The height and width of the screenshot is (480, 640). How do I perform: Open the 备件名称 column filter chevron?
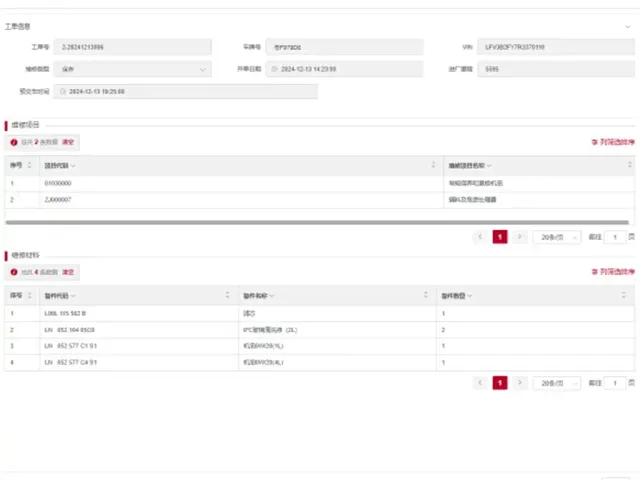pyautogui.click(x=271, y=296)
